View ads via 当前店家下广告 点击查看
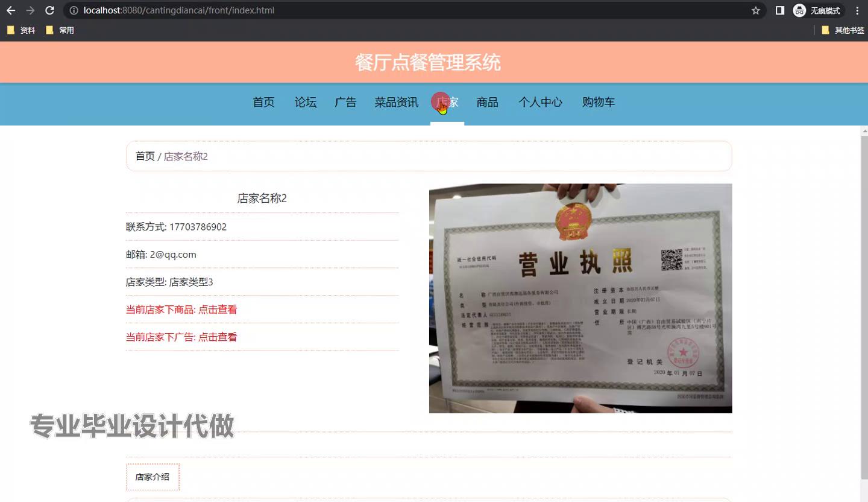Screen dimensions: 868x502 tap(181, 337)
